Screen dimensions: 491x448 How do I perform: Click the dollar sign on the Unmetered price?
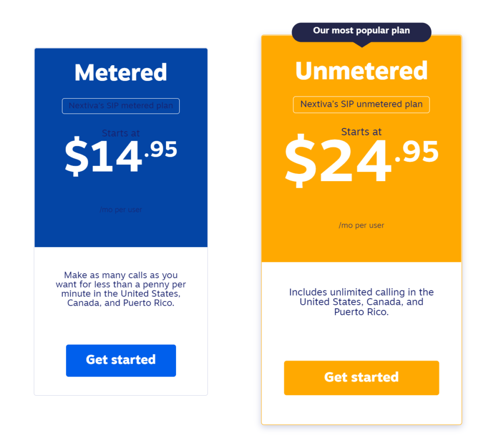300,161
